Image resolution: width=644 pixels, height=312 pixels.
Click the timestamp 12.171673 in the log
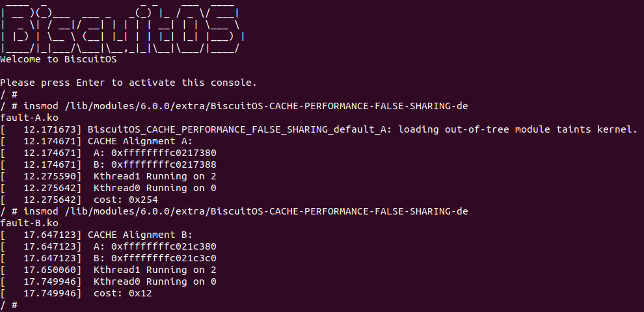click(49, 129)
